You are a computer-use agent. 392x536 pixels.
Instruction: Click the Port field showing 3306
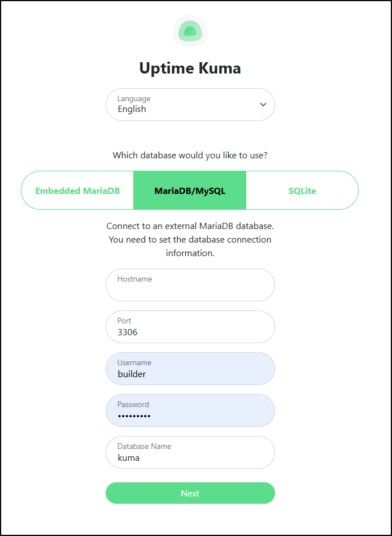click(190, 327)
